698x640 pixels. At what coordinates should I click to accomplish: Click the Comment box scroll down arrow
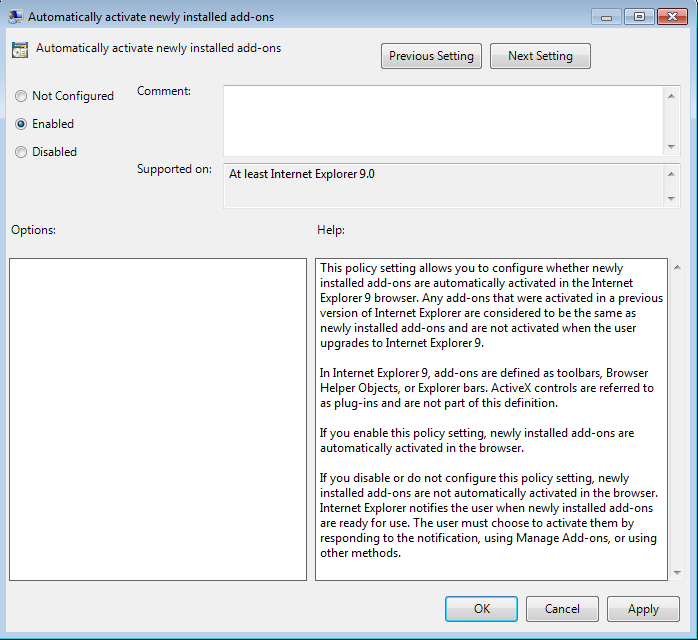click(x=671, y=147)
